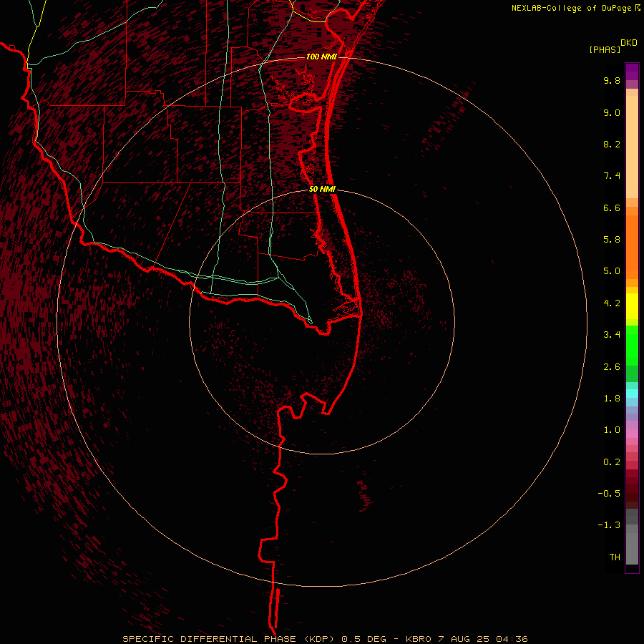Image resolution: width=644 pixels, height=644 pixels.
Task: Select the 5.0 scale value
Action: pyautogui.click(x=612, y=271)
